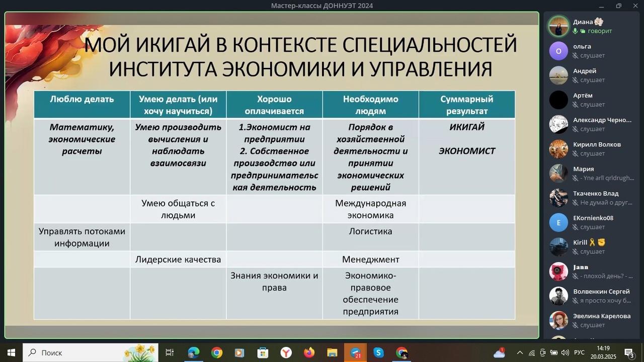644x362 pixels.
Task: Click muted microphone icon under Артём
Action: pos(576,105)
